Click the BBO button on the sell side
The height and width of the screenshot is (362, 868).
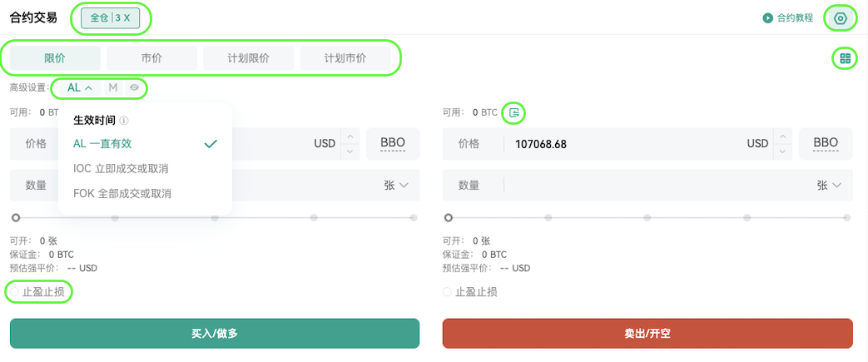[826, 144]
